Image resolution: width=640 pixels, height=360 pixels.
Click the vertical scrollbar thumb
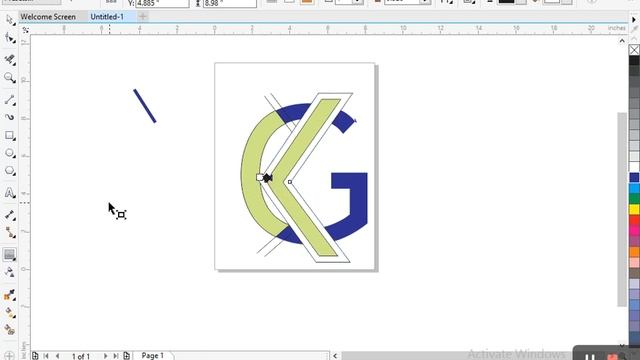coord(622,209)
